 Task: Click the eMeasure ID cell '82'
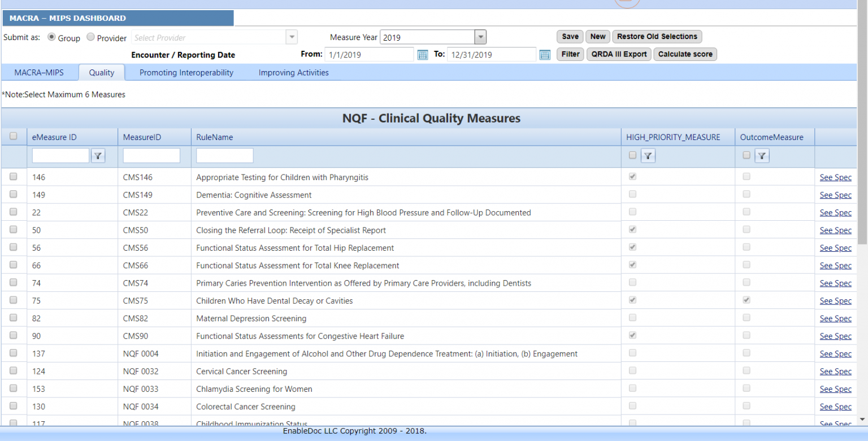pos(72,318)
